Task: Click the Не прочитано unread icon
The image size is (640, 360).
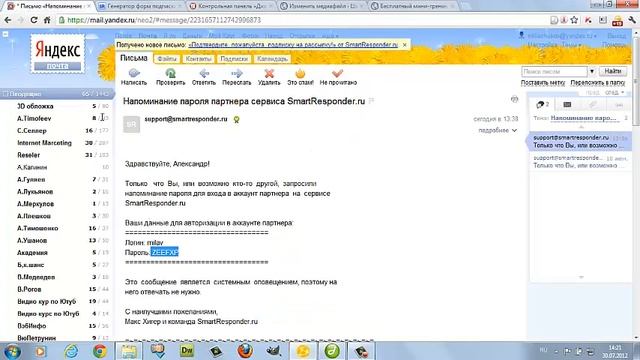Action: click(338, 73)
